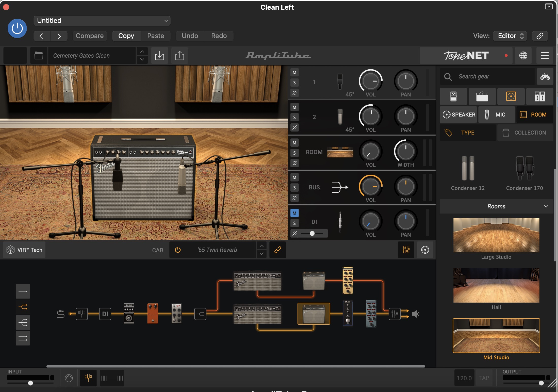Select the COLLECTION filter tab
Screen dimensions: 558x392
point(525,133)
